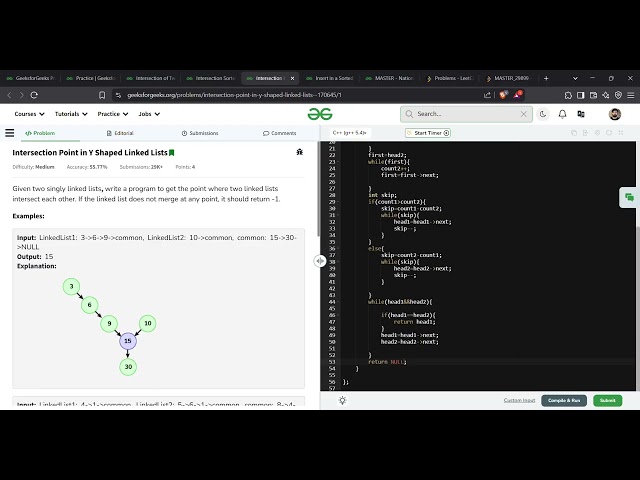Open the Brave wallet icon
This screenshot has width=640, height=480.
pyautogui.click(x=593, y=95)
